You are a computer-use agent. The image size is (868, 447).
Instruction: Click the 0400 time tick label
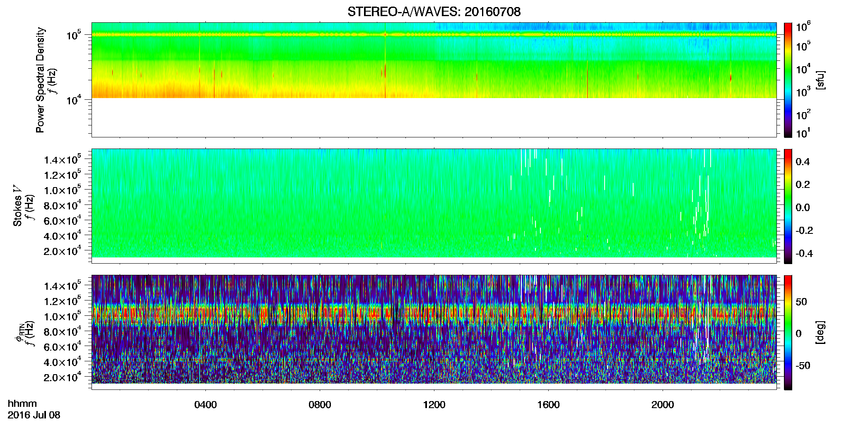point(205,404)
